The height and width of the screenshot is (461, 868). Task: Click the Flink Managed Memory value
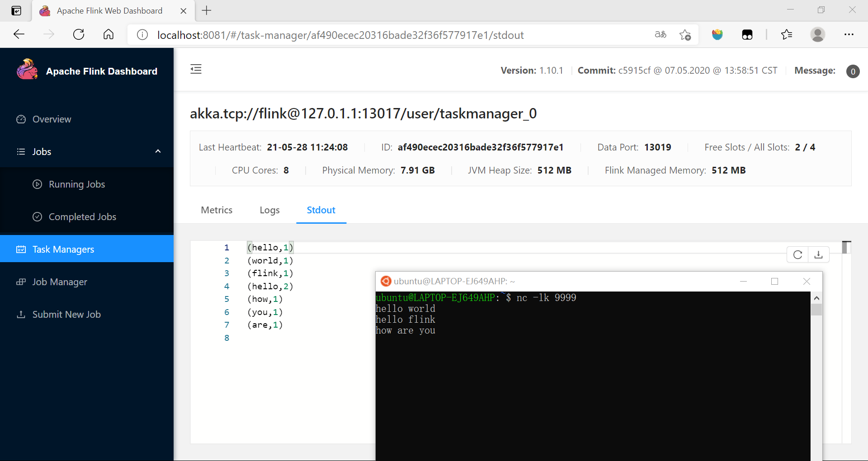729,170
